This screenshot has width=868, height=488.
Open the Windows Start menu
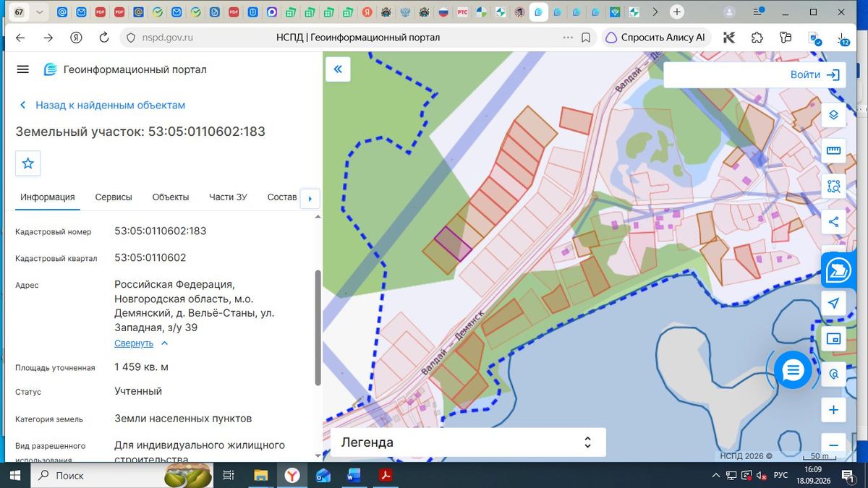click(14, 476)
